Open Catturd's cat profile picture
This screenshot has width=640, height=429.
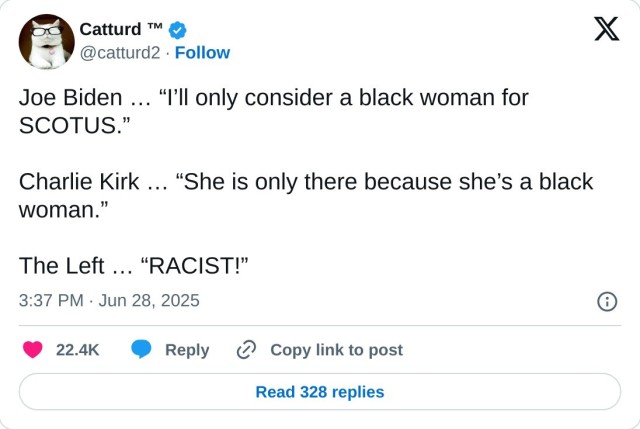(47, 42)
